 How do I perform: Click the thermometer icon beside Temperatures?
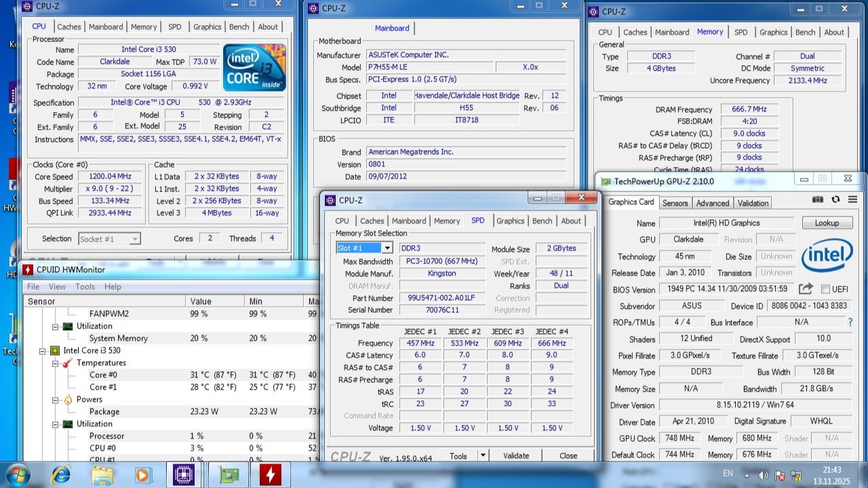67,363
